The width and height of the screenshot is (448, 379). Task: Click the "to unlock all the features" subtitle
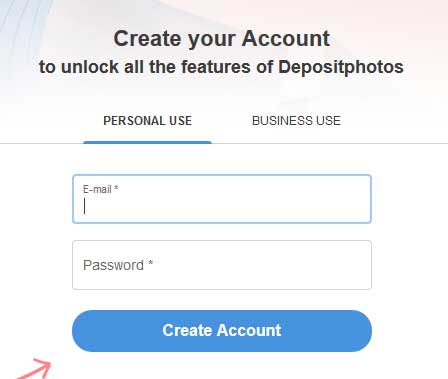click(156, 67)
